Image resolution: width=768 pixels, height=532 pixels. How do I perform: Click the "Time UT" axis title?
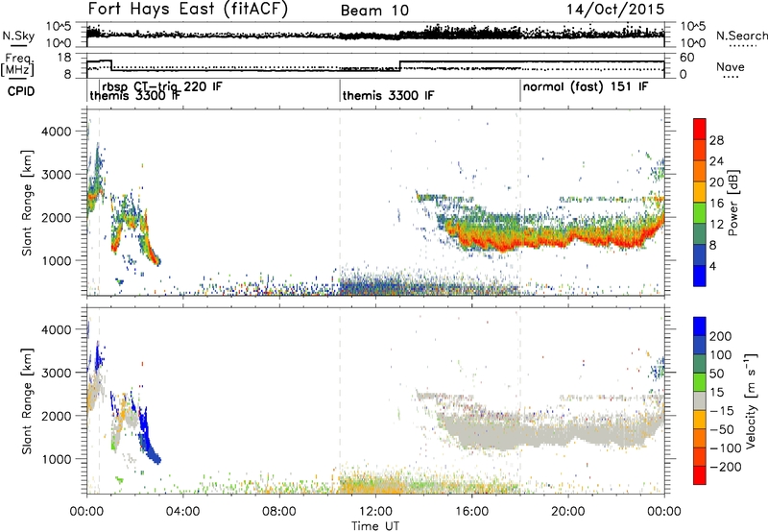(375, 526)
